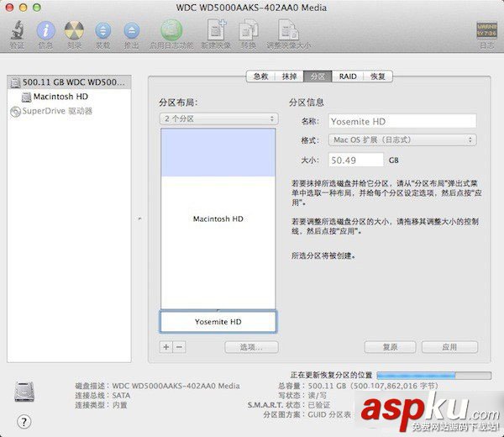The image size is (504, 437).
Task: Switch to the RAID tab
Action: click(x=348, y=76)
